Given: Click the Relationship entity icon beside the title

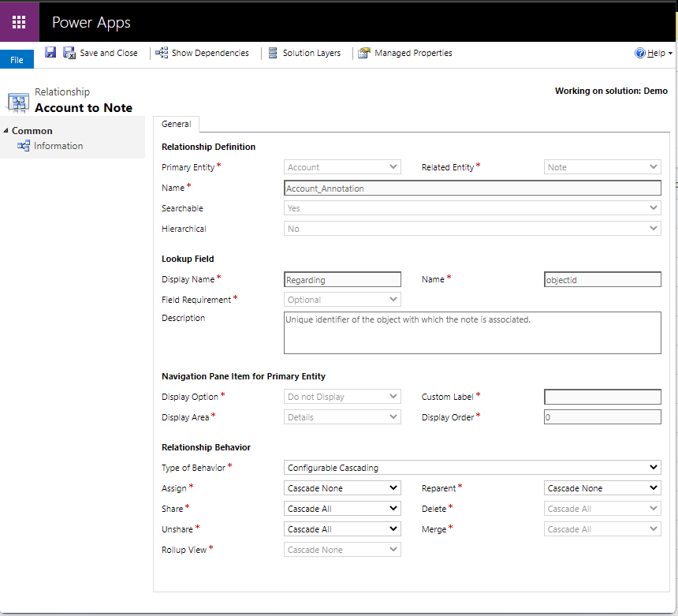Looking at the screenshot, I should click(x=18, y=103).
